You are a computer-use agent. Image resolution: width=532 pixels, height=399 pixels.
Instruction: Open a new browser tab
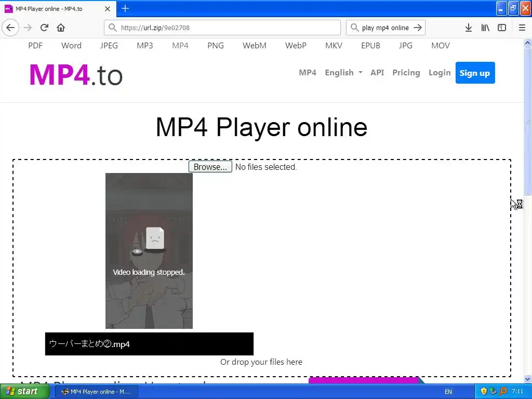125,8
